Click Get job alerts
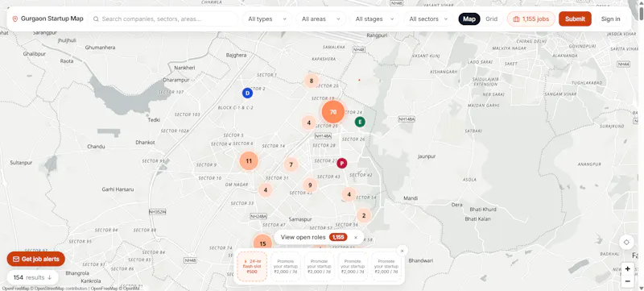644x291 pixels. [35, 259]
